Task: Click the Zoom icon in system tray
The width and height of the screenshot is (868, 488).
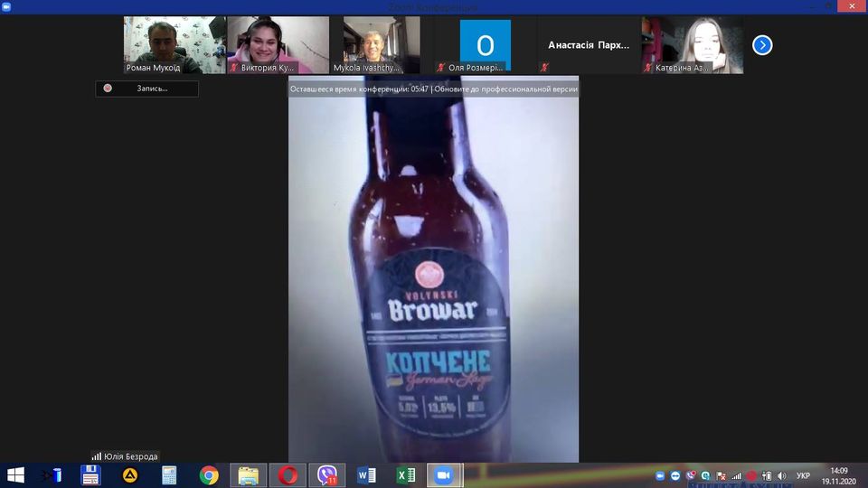Action: click(660, 476)
